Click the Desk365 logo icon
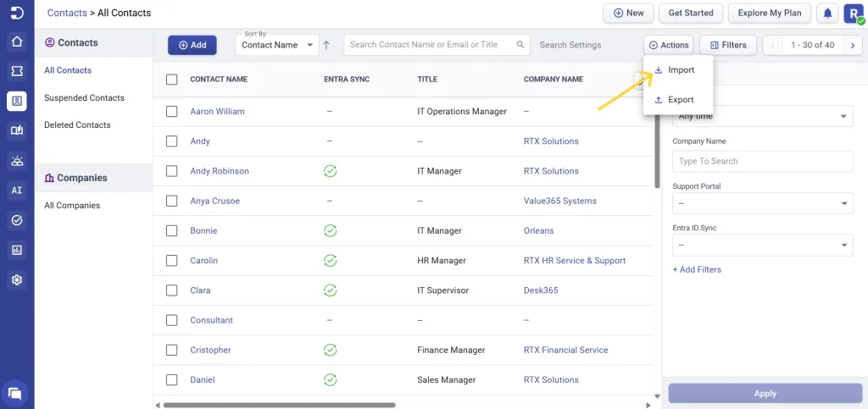 click(17, 14)
